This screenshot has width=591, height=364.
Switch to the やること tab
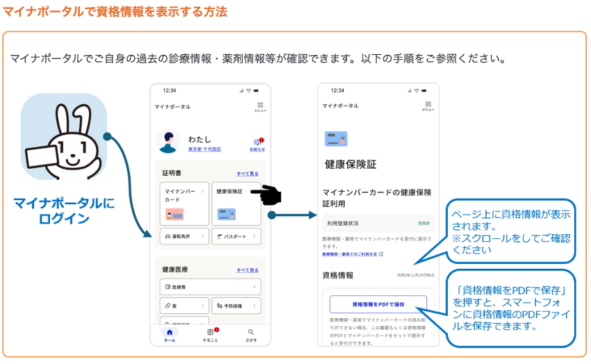210,335
